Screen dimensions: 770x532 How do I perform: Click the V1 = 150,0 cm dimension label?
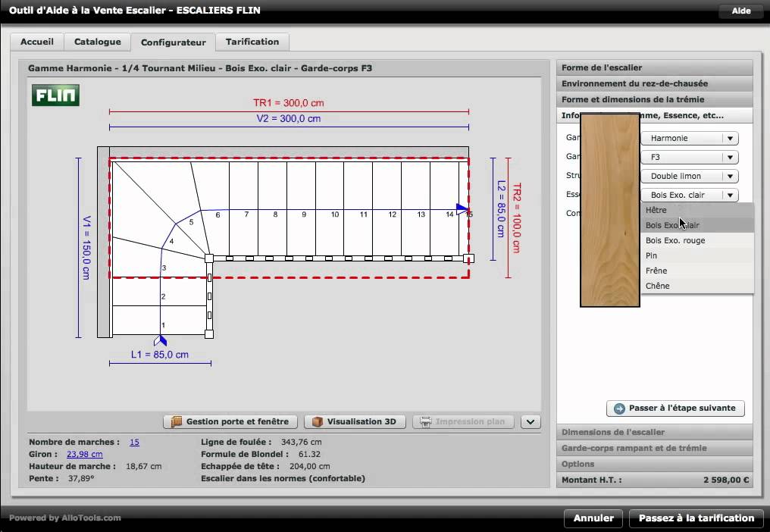click(x=86, y=248)
